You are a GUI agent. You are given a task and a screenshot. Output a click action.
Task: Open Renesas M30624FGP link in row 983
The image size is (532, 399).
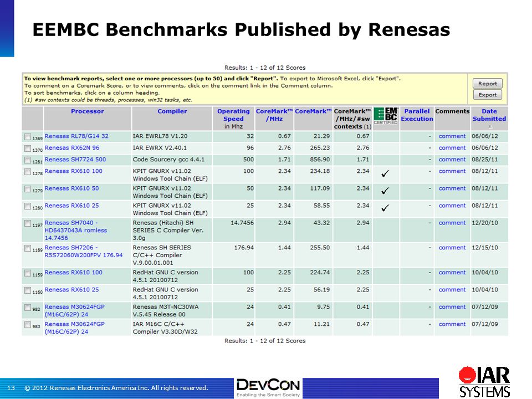pos(75,328)
